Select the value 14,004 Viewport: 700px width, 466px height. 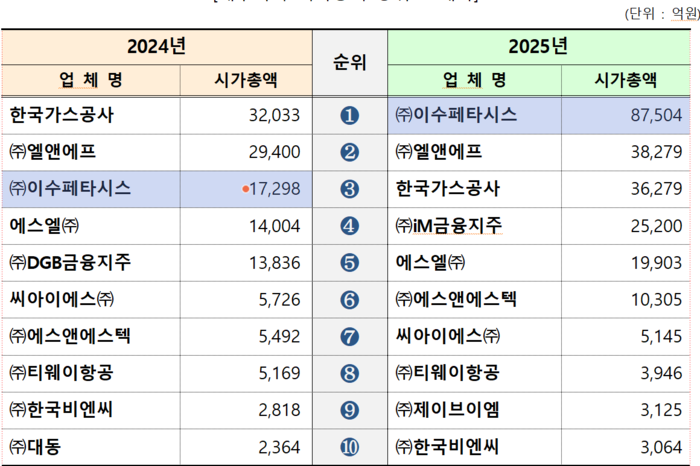275,226
